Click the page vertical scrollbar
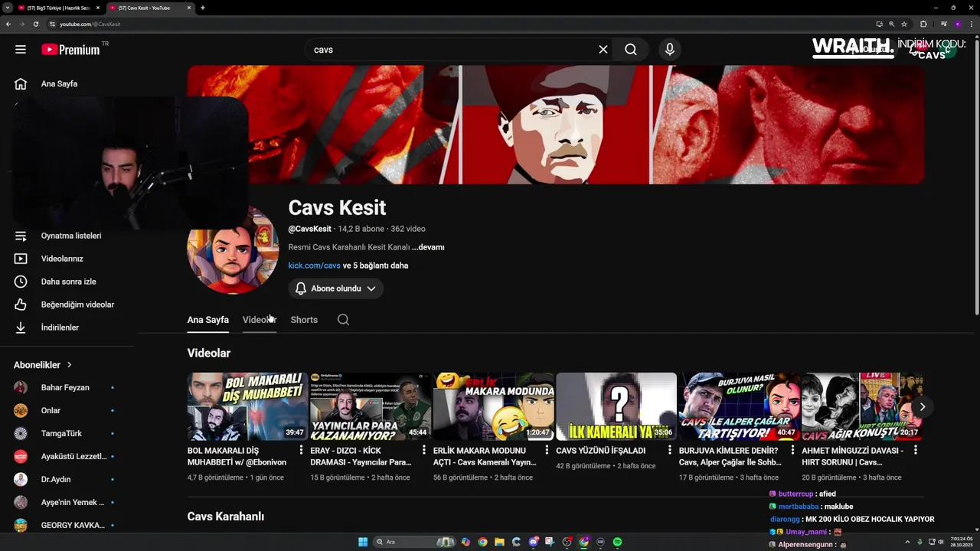The image size is (980, 551). click(x=976, y=176)
